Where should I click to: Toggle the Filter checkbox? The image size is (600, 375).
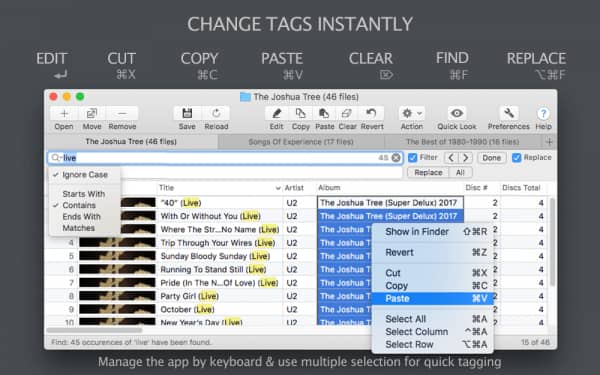point(412,158)
